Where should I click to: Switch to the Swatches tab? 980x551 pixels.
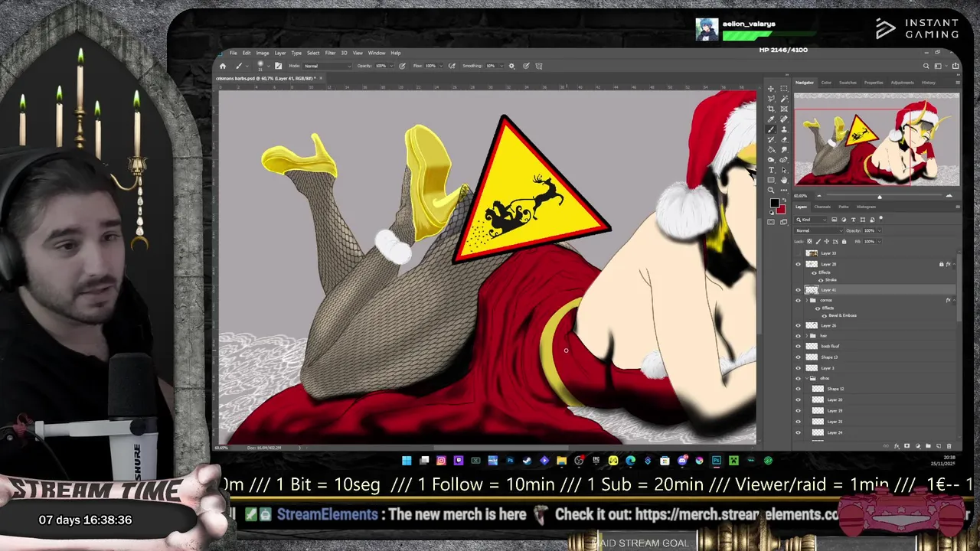[848, 83]
